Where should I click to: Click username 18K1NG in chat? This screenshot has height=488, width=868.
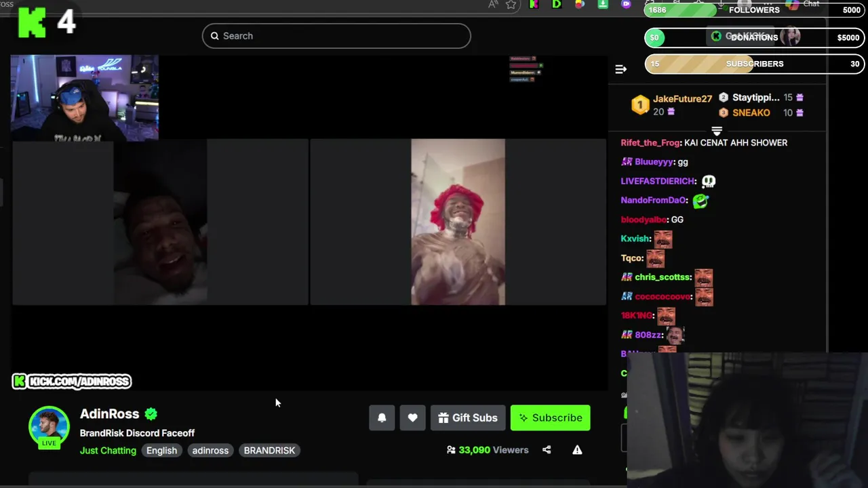(636, 315)
